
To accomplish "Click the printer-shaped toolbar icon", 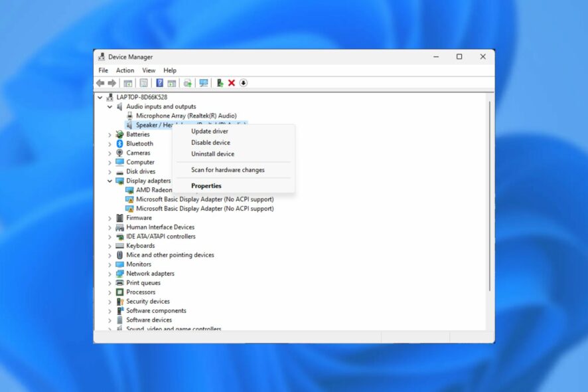I will [x=188, y=83].
